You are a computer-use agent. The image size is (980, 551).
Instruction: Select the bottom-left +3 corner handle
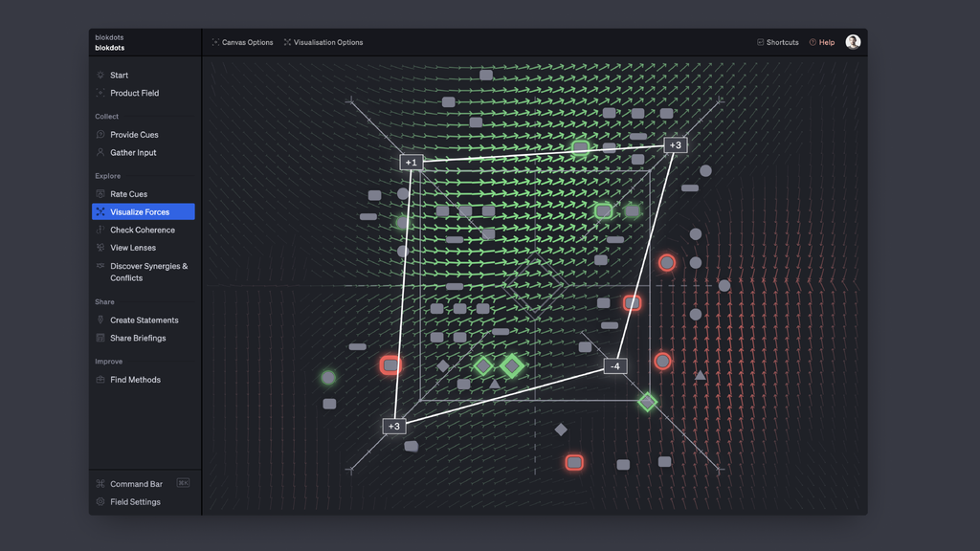[x=393, y=426]
